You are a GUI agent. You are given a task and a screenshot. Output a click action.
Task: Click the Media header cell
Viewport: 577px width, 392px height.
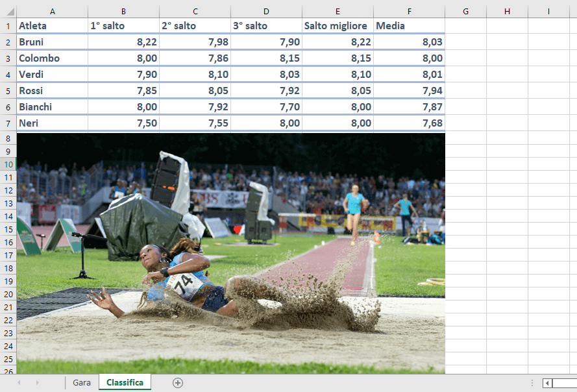[x=409, y=26]
